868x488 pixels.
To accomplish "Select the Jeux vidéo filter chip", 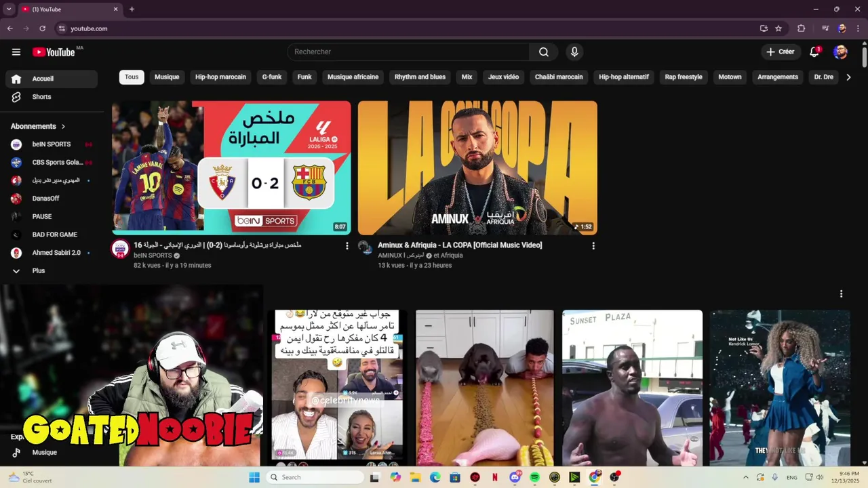I will click(x=503, y=77).
